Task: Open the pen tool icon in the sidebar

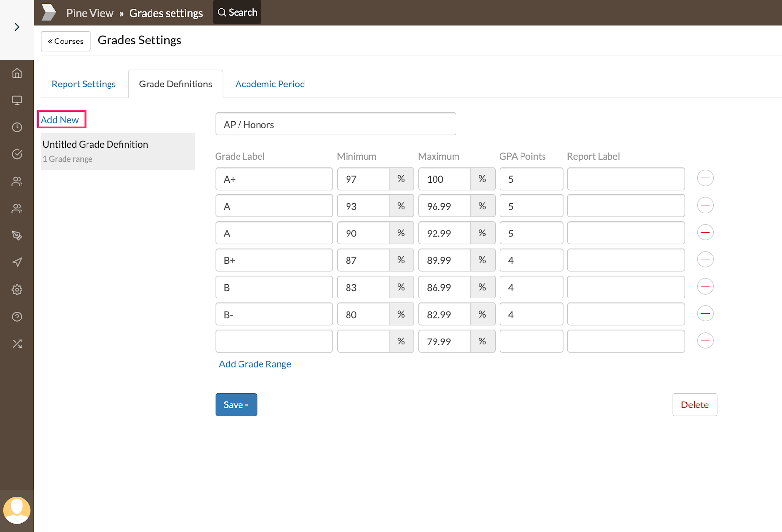Action: pyautogui.click(x=17, y=235)
